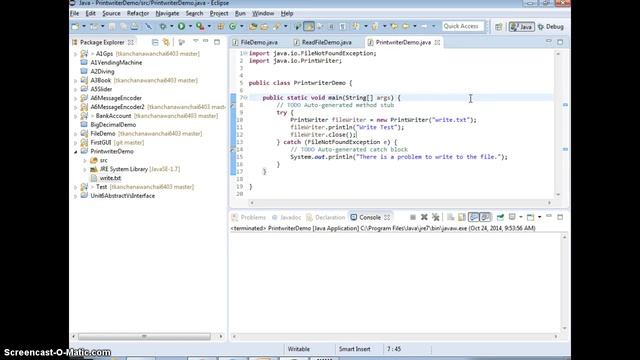Open the Problems view tab
Image resolution: width=640 pixels, height=360 pixels.
pos(249,218)
